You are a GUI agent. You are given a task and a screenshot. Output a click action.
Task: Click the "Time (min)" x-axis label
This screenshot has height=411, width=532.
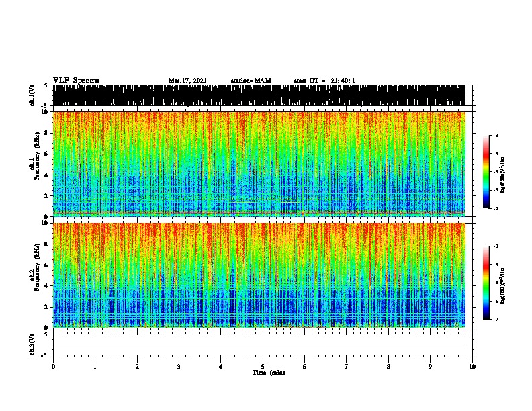[x=269, y=373]
